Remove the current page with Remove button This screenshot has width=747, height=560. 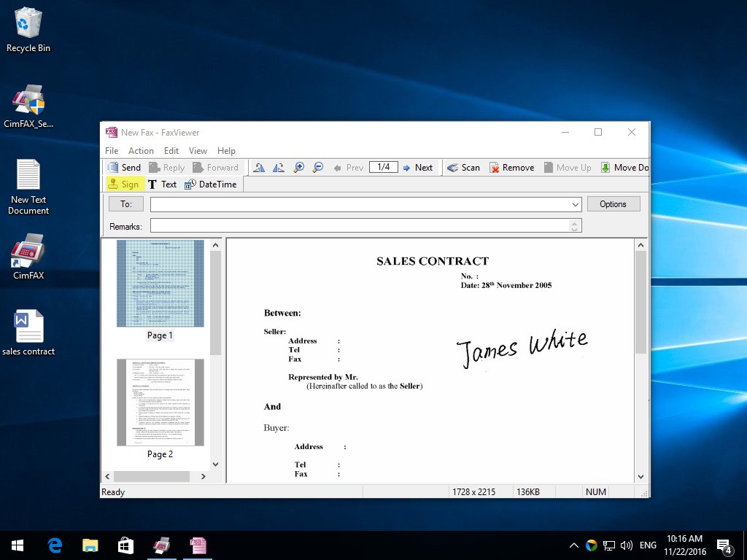[x=511, y=168]
